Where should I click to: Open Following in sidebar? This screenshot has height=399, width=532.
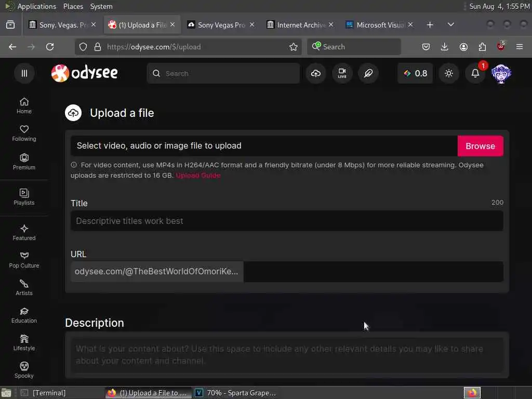click(x=24, y=134)
